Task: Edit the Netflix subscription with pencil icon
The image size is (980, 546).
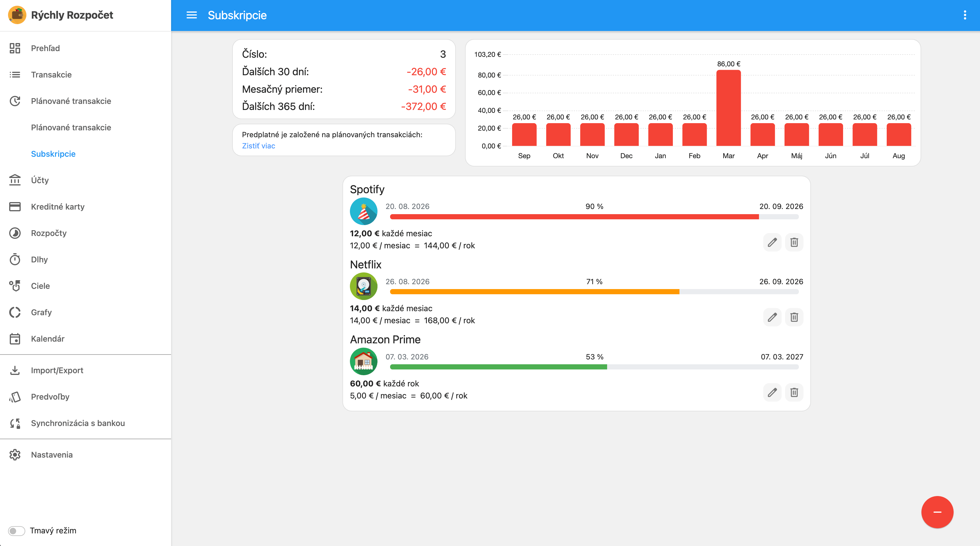Action: 772,317
